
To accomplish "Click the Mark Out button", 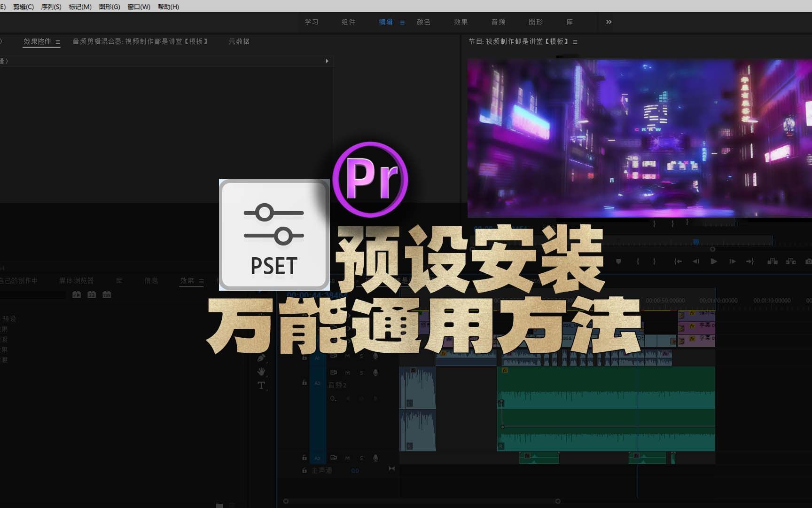I will 654,262.
